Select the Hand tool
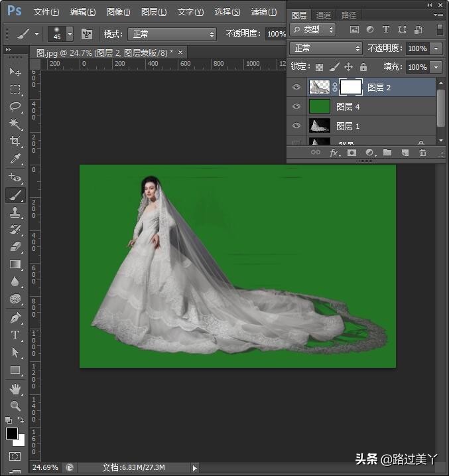 (x=15, y=389)
